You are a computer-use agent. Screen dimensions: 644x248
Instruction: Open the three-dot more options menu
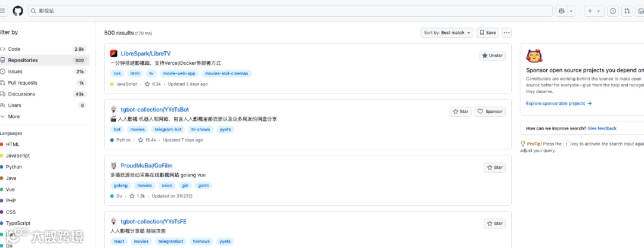point(506,33)
